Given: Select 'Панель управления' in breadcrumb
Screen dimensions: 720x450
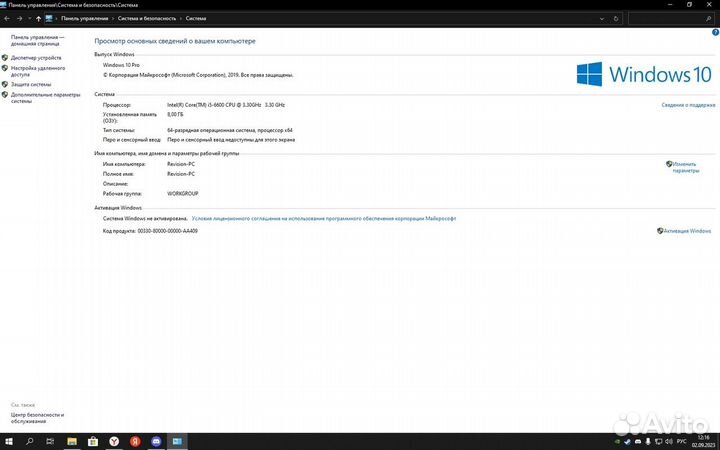Looking at the screenshot, I should point(84,18).
